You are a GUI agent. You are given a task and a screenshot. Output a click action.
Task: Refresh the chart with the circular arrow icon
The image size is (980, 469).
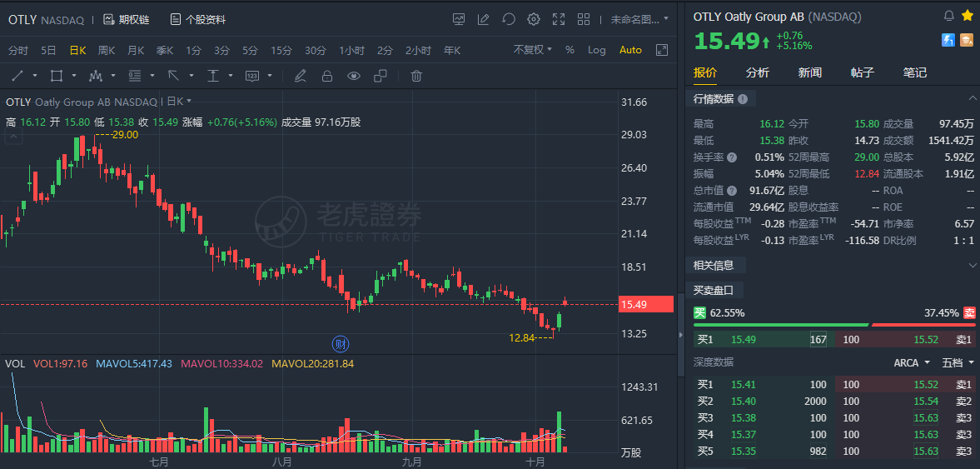point(509,19)
